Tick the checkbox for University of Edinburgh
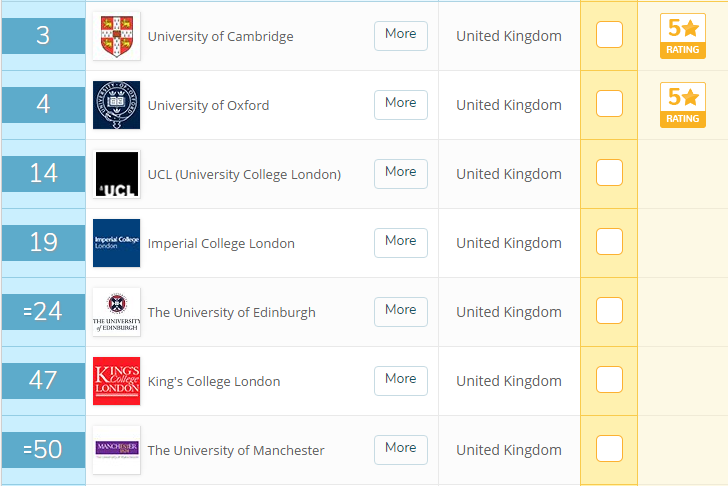Viewport: 728px width, 486px height. coord(609,311)
